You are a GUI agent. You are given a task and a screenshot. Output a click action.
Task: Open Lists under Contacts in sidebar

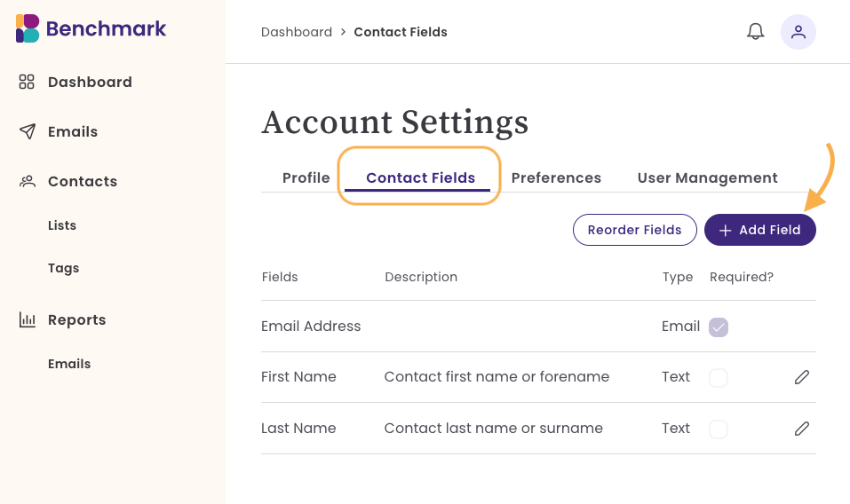click(x=62, y=225)
